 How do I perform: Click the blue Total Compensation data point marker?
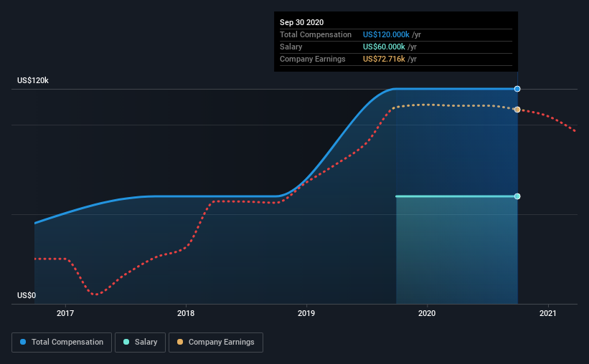coord(517,89)
